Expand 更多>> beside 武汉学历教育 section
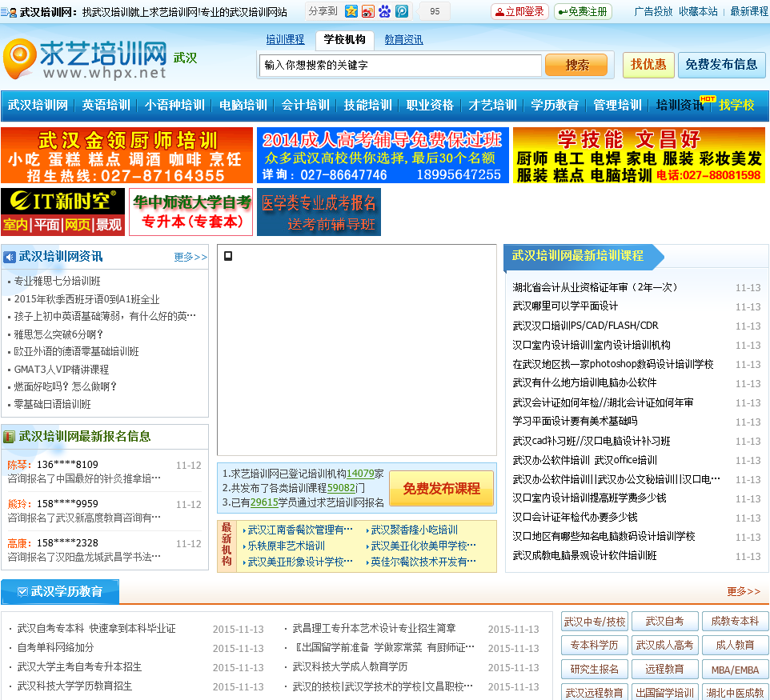Viewport: 770px width, 700px height. coord(744,592)
